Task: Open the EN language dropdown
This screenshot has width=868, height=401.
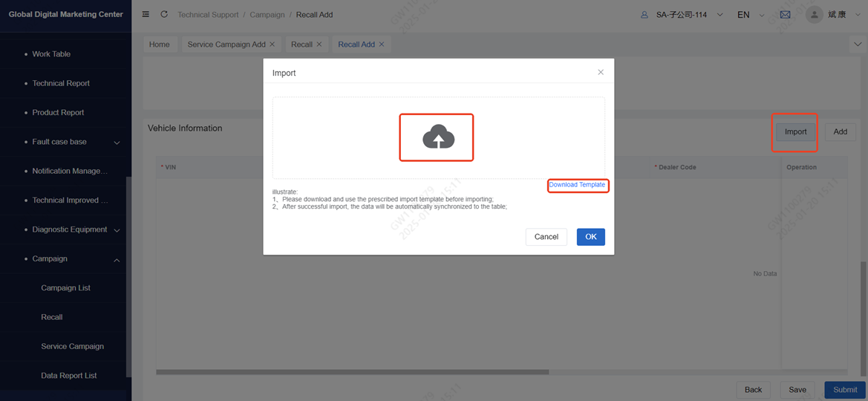Action: tap(750, 15)
